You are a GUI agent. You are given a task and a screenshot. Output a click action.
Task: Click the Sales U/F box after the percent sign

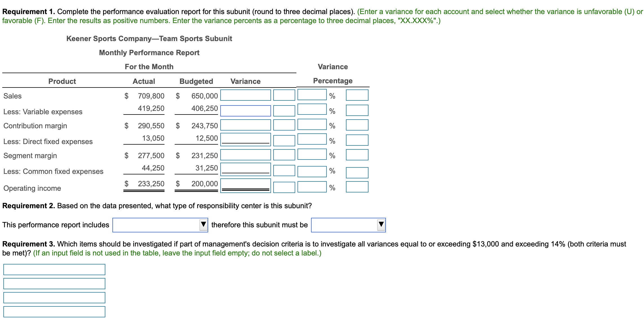[357, 95]
